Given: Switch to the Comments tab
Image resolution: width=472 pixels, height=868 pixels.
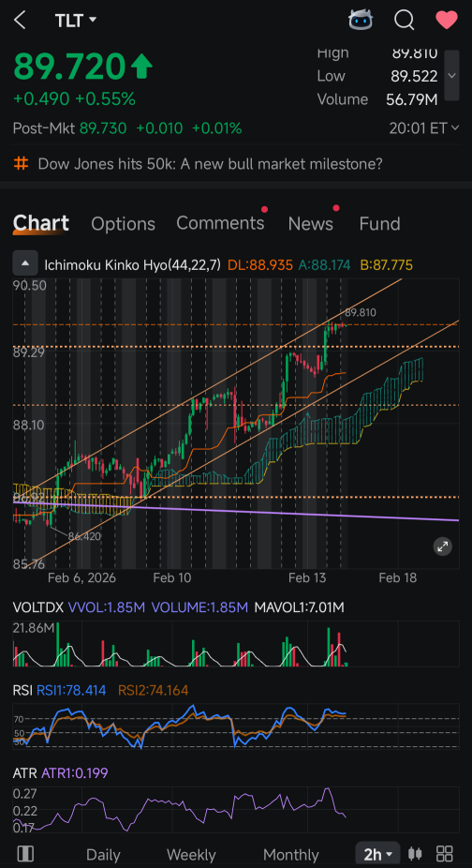Looking at the screenshot, I should click(220, 223).
